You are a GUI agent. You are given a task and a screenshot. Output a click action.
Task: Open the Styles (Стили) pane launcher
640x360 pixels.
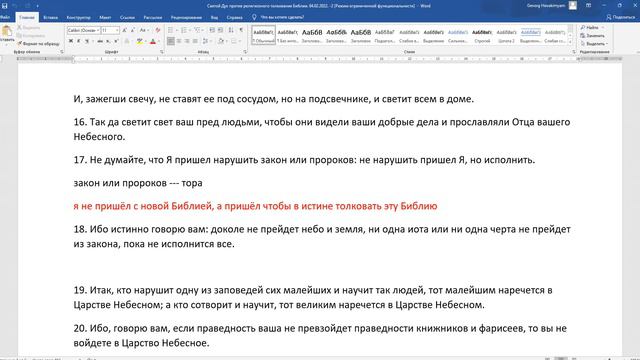pos(574,52)
